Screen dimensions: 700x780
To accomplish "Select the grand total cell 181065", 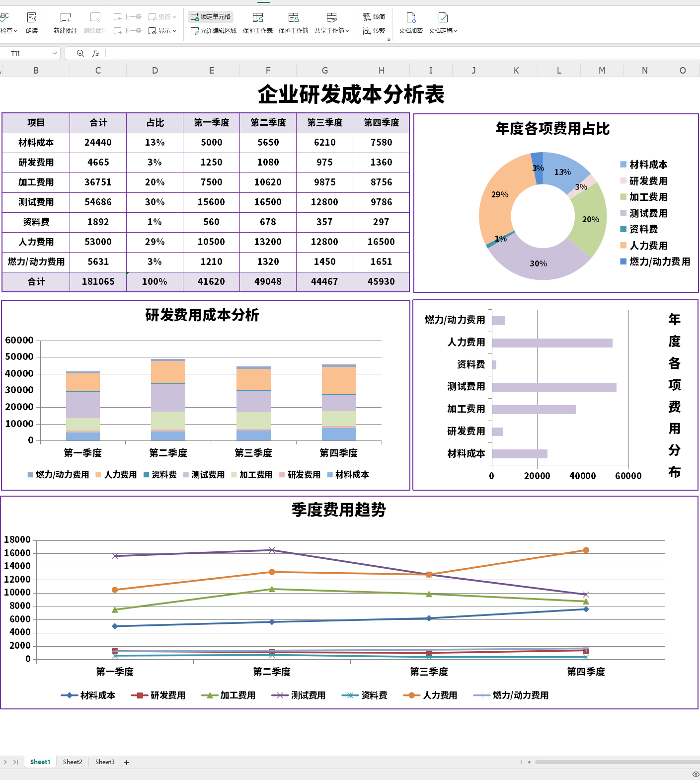I will (98, 282).
